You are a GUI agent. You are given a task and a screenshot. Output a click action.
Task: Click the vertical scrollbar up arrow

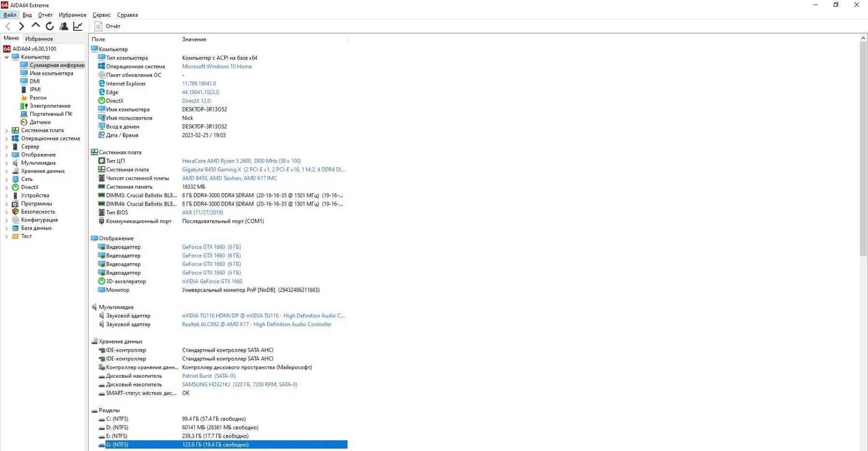coord(863,38)
